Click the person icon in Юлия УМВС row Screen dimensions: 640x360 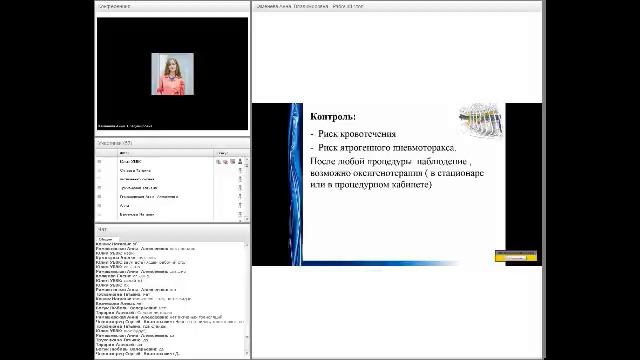coord(240,162)
